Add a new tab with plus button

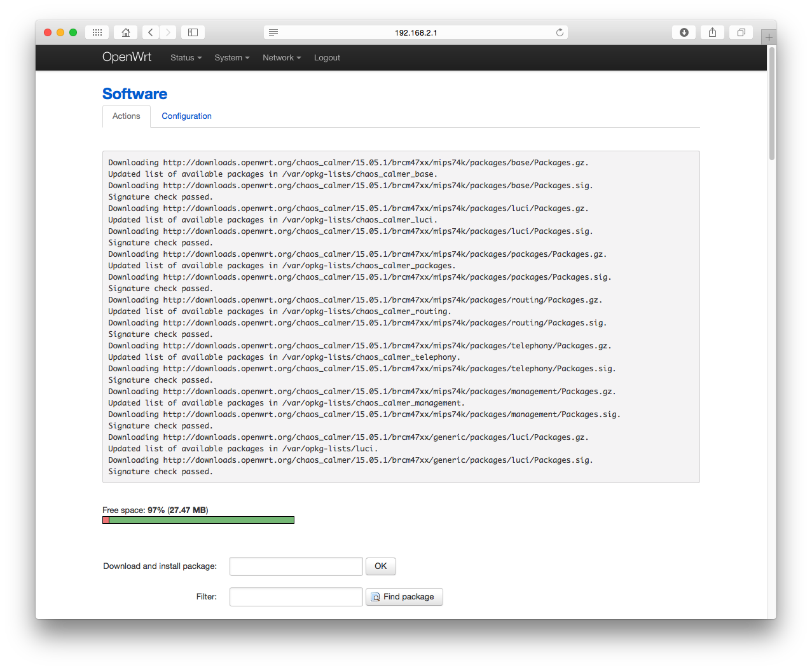point(769,37)
